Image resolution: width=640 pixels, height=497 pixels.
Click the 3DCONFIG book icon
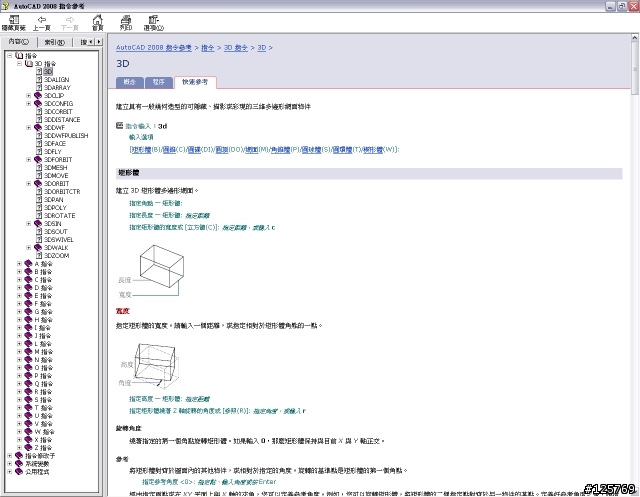click(x=38, y=104)
